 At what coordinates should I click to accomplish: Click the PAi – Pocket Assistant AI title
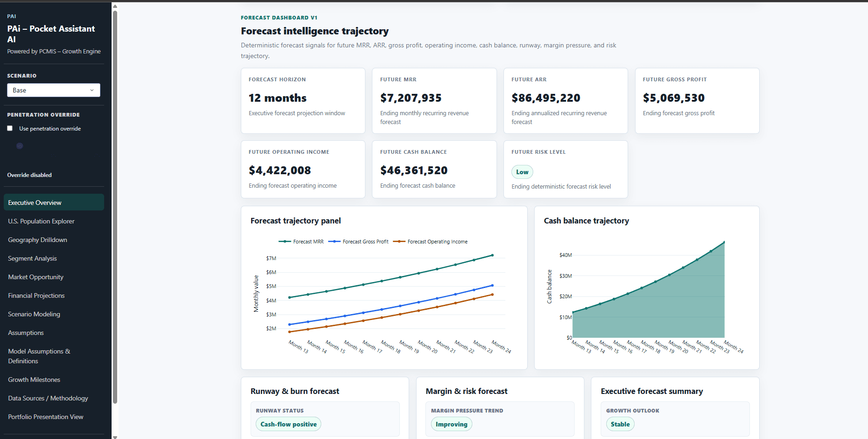coord(51,34)
